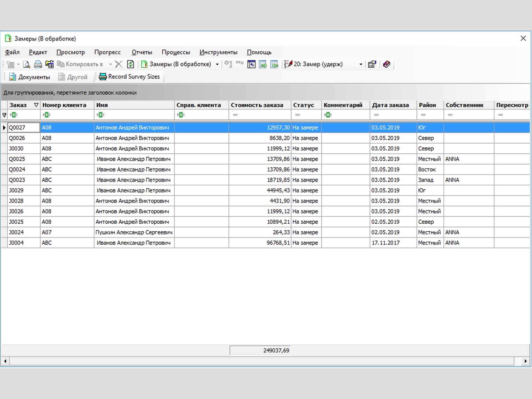Screen dimensions: 532x399
Task: Click Стоимость заказа column header
Action: click(257, 105)
